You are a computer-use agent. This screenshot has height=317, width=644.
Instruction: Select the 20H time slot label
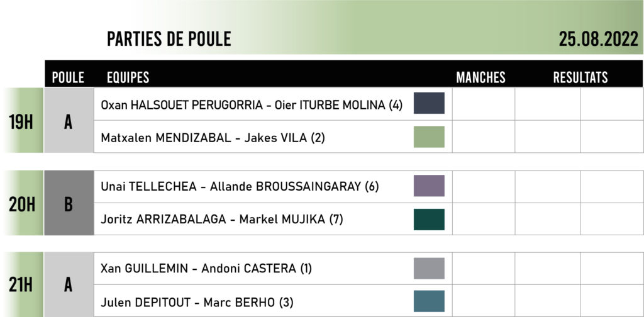(x=22, y=204)
